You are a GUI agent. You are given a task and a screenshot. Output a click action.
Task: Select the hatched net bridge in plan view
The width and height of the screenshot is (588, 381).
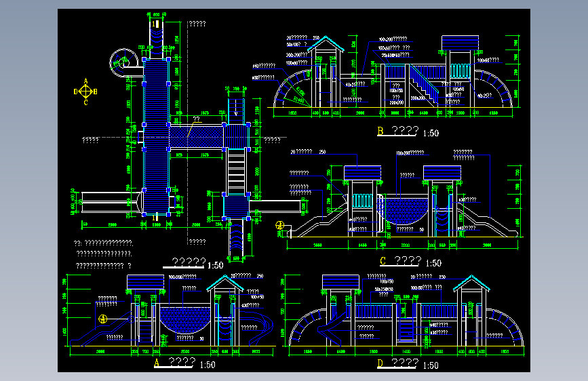coord(197,137)
